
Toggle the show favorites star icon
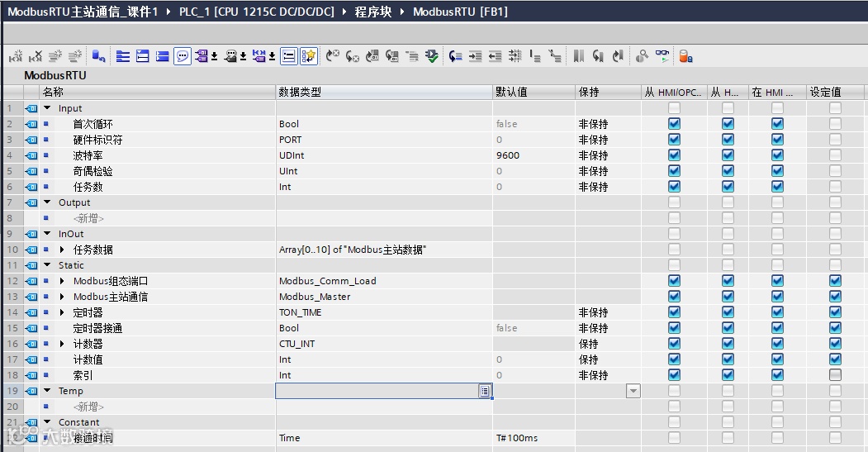[309, 56]
